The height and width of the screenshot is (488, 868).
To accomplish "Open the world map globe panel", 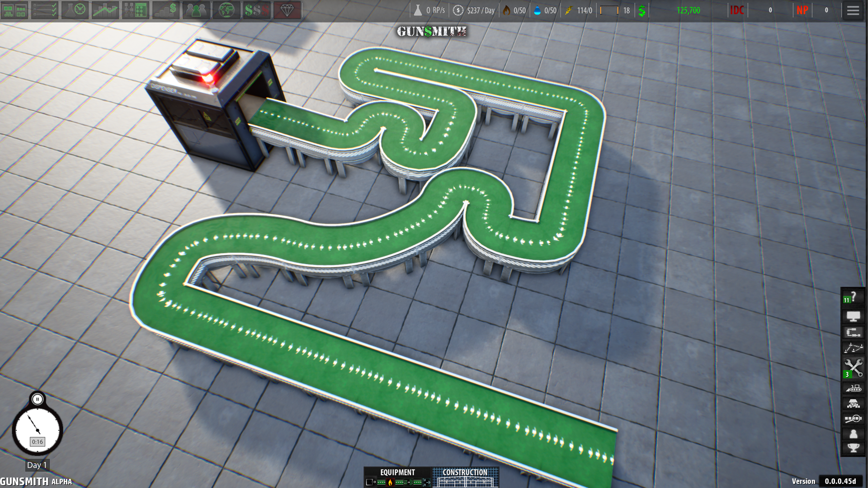I will click(226, 10).
